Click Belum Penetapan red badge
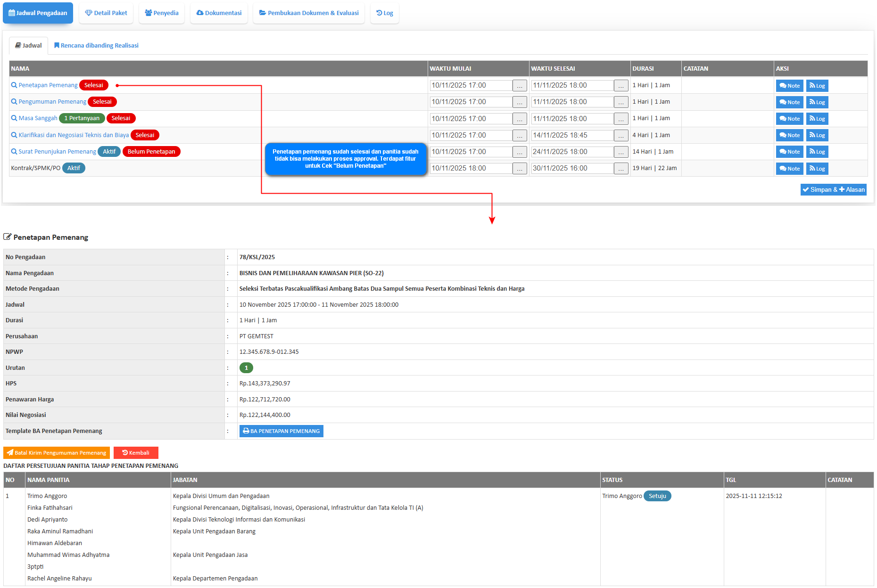 point(151,152)
